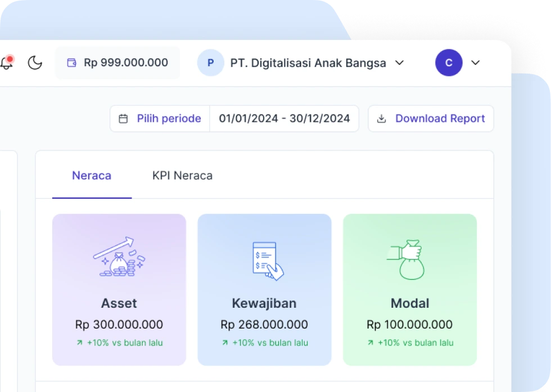The width and height of the screenshot is (551, 392).
Task: Expand the user account menu chevron
Action: pyautogui.click(x=475, y=63)
